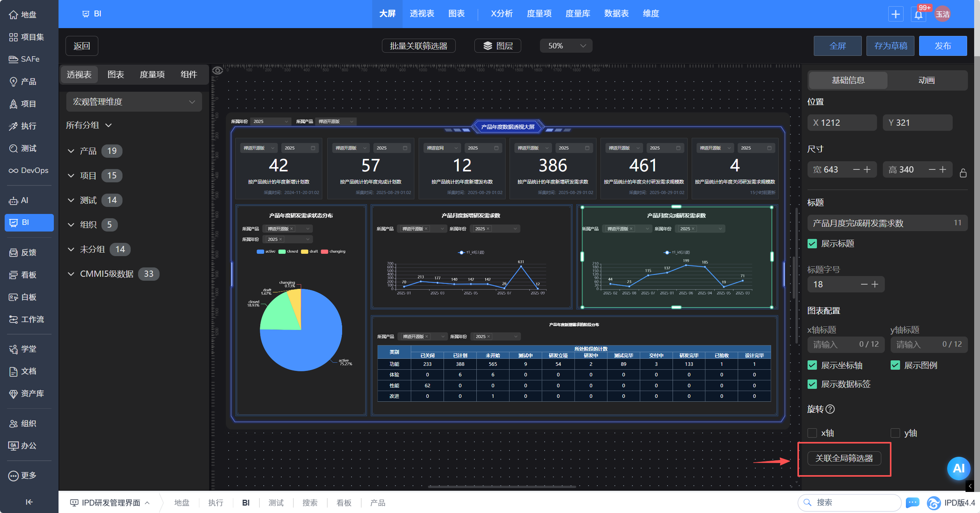Click the 发布 publish button
980x513 pixels.
tap(943, 46)
